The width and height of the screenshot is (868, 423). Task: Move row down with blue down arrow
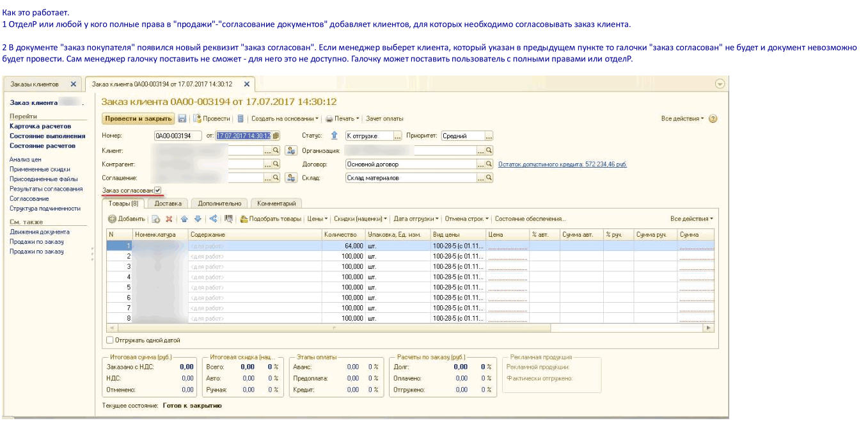pos(198,219)
